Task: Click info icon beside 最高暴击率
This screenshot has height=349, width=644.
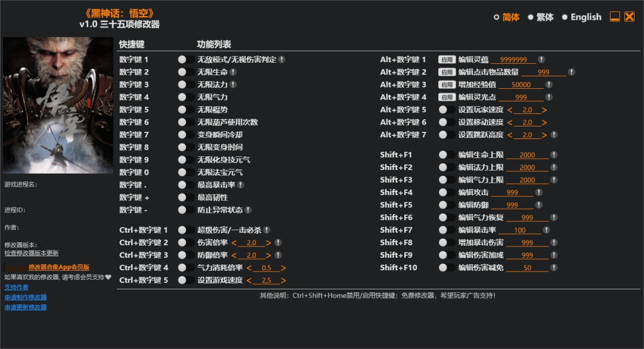Action: click(x=241, y=185)
